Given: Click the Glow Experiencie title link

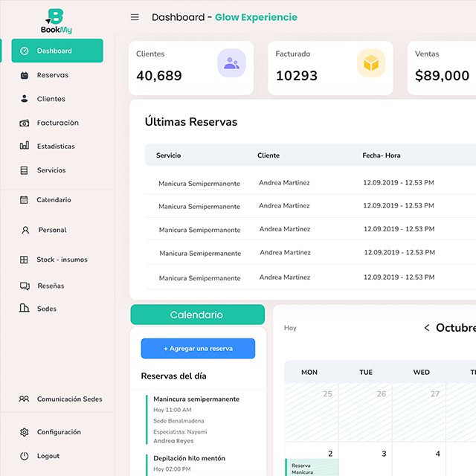Looking at the screenshot, I should coord(256,17).
